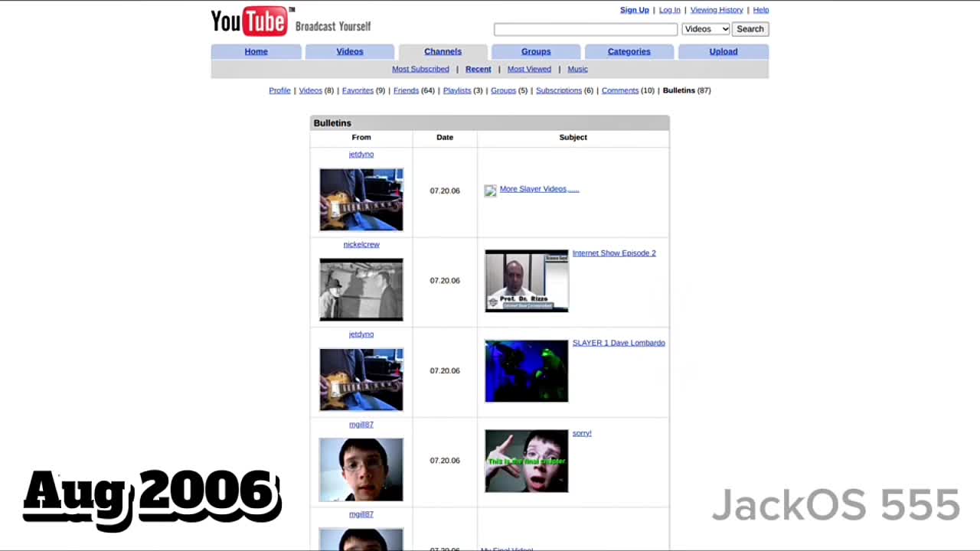Open the sorry! video thumbnail
Viewport: 980px width, 551px height.
tap(527, 461)
